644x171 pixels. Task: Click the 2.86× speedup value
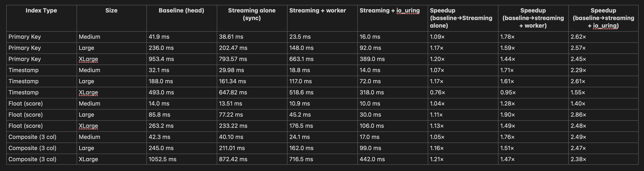point(578,115)
